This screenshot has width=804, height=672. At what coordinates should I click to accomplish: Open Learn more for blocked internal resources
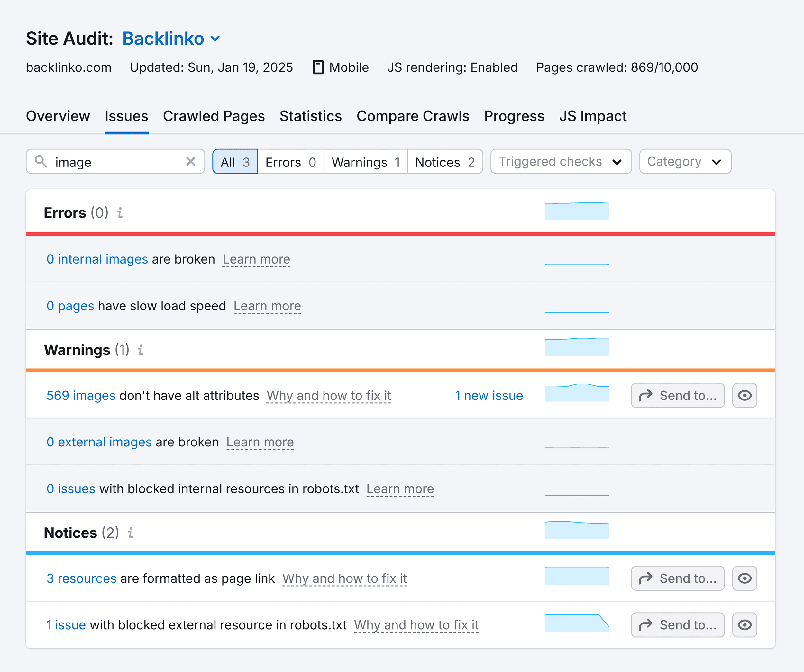[x=400, y=489]
